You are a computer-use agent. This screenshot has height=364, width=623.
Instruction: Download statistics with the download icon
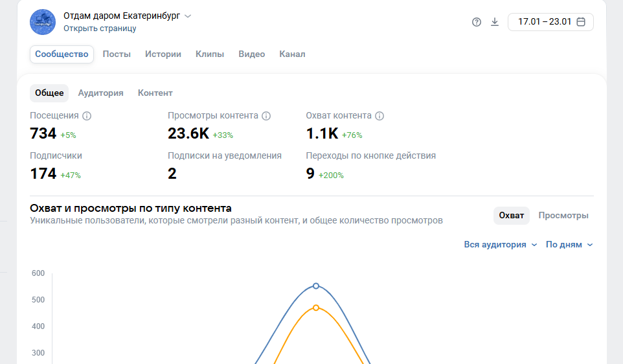(495, 22)
